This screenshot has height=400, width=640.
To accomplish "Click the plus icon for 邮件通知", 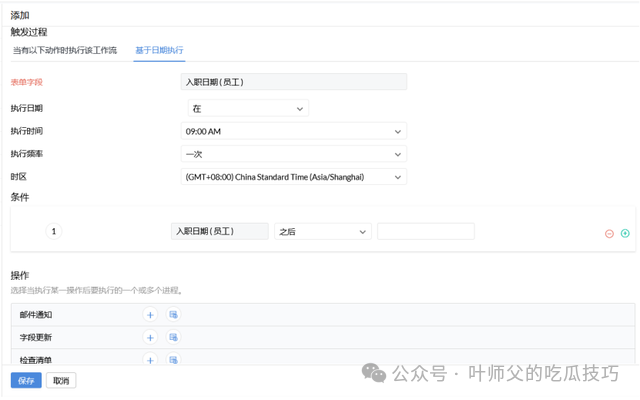I will (x=150, y=314).
